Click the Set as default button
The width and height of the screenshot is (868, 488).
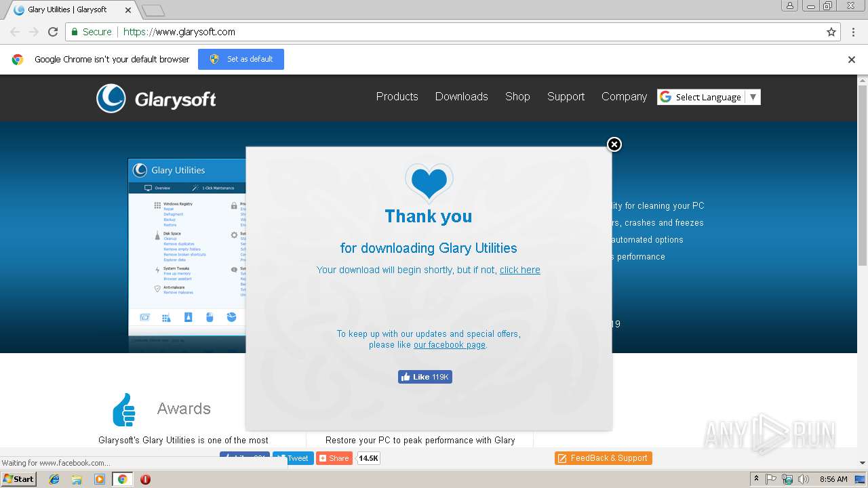(241, 59)
